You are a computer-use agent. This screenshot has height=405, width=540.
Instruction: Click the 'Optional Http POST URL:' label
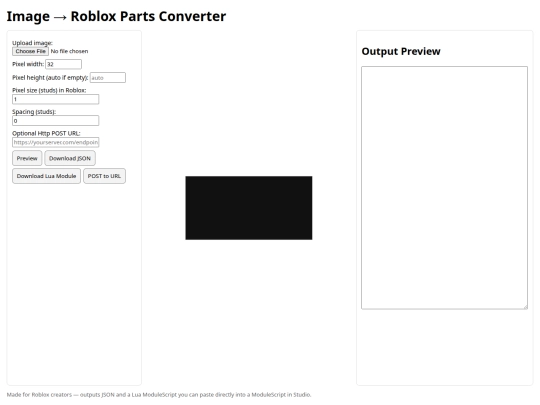(46, 133)
